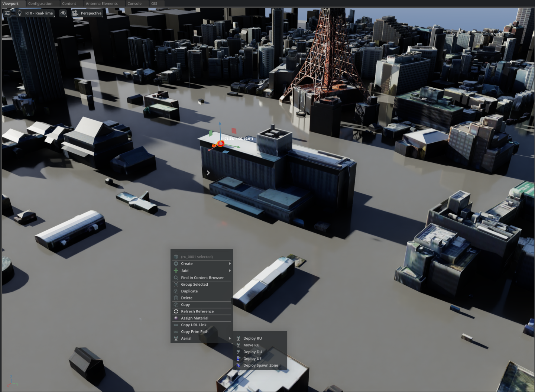This screenshot has width=535, height=392.
Task: Open the Configuration tab
Action: coord(40,4)
